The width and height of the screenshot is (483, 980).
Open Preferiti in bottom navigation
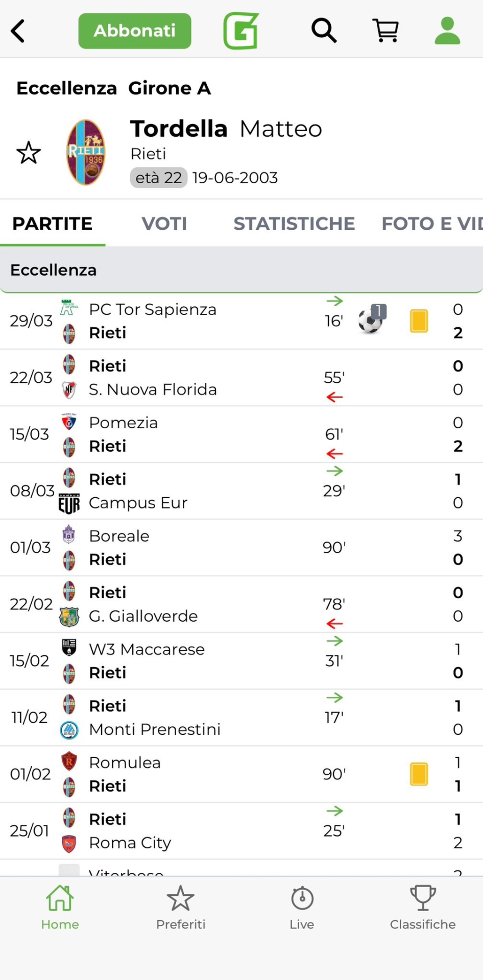[x=181, y=908]
